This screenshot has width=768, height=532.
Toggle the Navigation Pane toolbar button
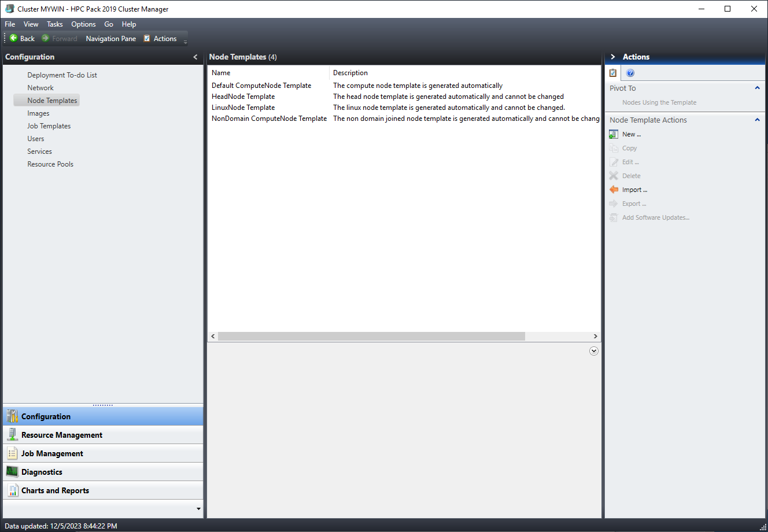click(110, 38)
